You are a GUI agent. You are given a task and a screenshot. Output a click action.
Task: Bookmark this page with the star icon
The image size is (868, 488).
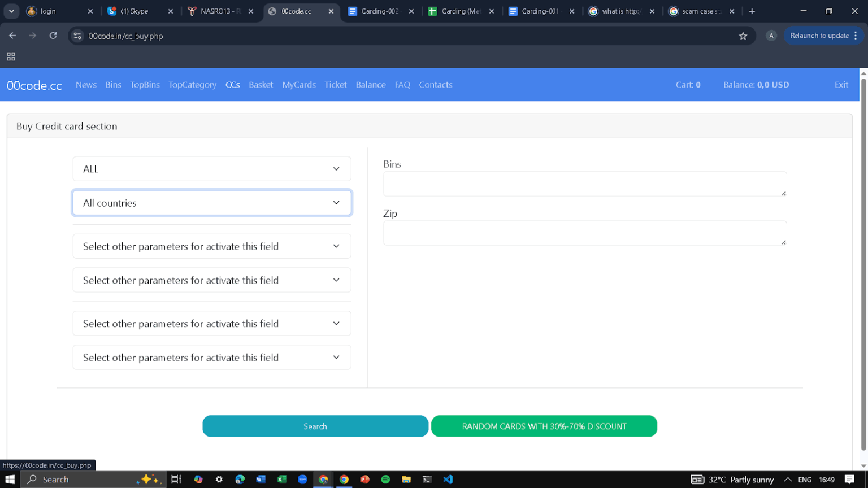pyautogui.click(x=743, y=35)
